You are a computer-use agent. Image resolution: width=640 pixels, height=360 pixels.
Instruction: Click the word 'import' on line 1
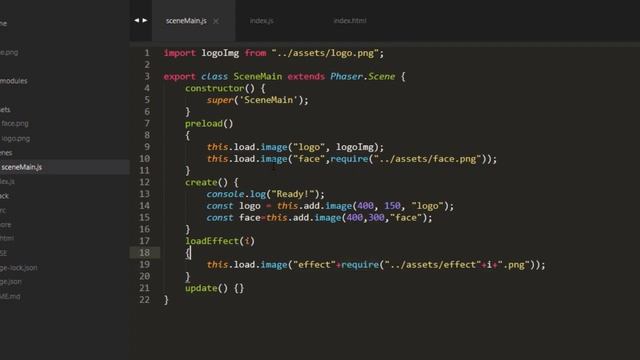pos(180,53)
